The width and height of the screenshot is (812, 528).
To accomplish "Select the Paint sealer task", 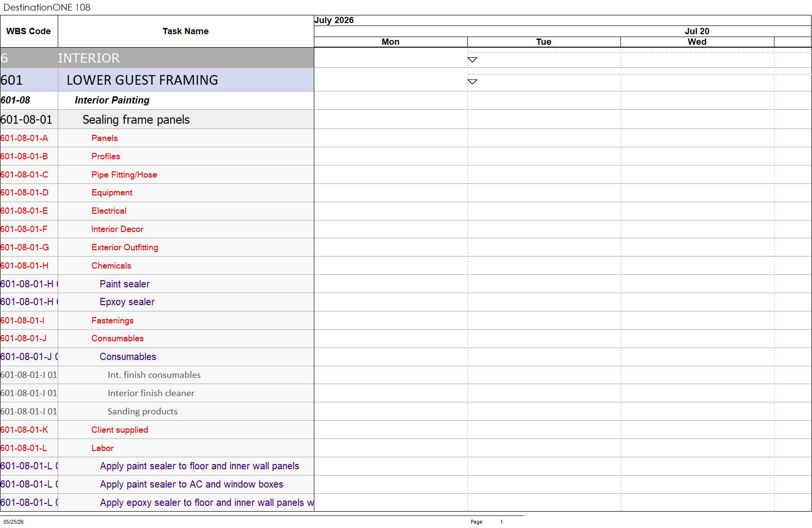I will (157, 284).
